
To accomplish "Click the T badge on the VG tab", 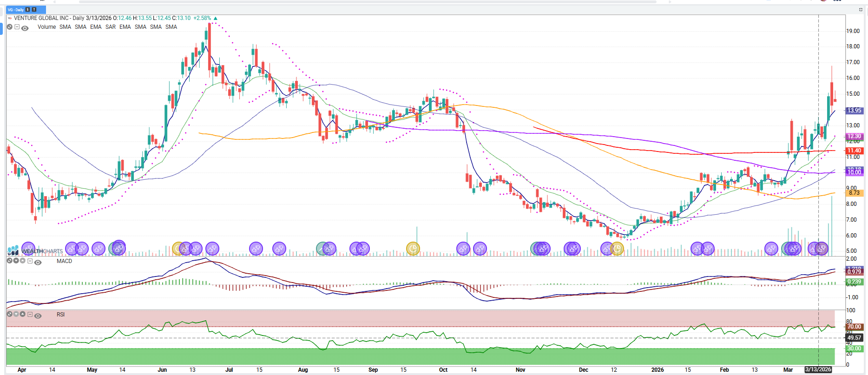I will 34,10.
